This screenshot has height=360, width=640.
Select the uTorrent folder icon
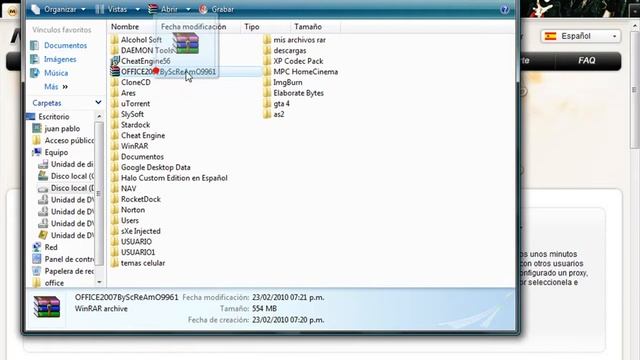click(x=115, y=104)
